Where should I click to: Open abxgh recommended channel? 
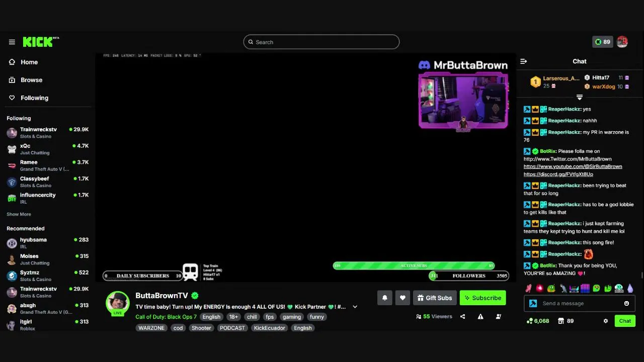[48, 309]
